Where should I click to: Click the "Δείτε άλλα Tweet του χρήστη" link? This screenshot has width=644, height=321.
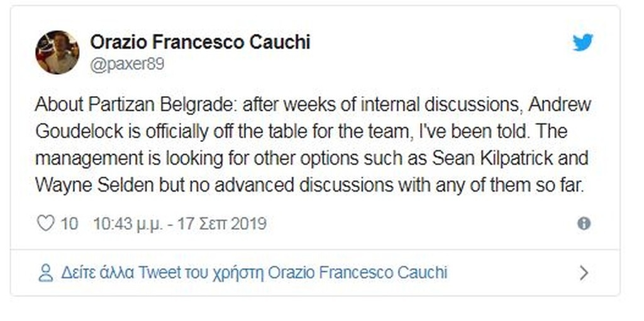162,273
